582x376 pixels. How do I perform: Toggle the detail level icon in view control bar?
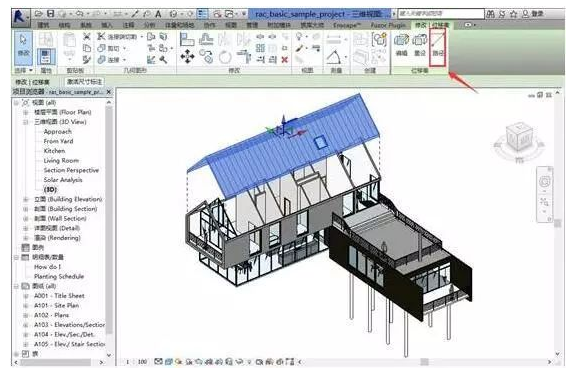click(158, 361)
